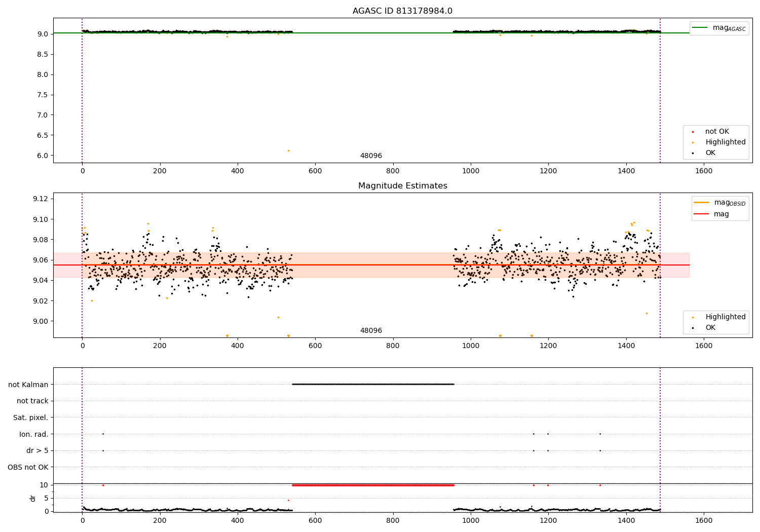Click the green mag AGASC line sample in the legend
The width and height of the screenshot is (760, 532).
click(x=701, y=28)
